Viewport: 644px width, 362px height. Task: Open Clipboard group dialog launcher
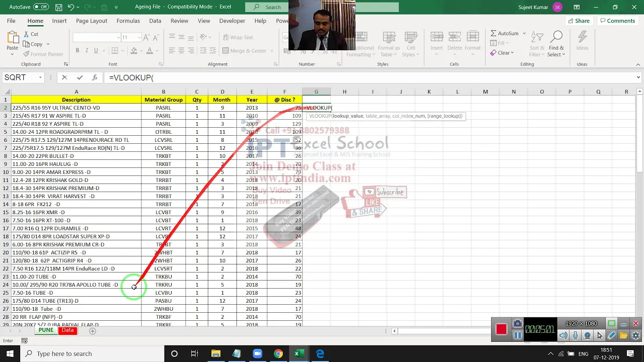tap(66, 64)
